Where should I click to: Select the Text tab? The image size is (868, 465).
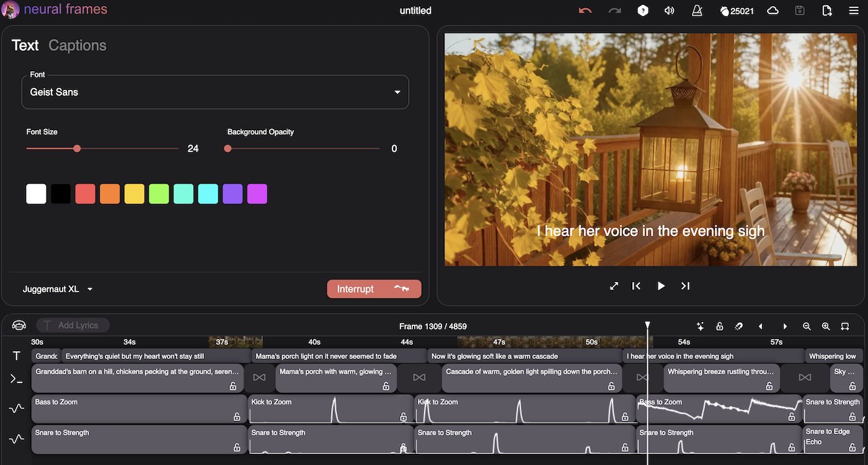pyautogui.click(x=25, y=45)
